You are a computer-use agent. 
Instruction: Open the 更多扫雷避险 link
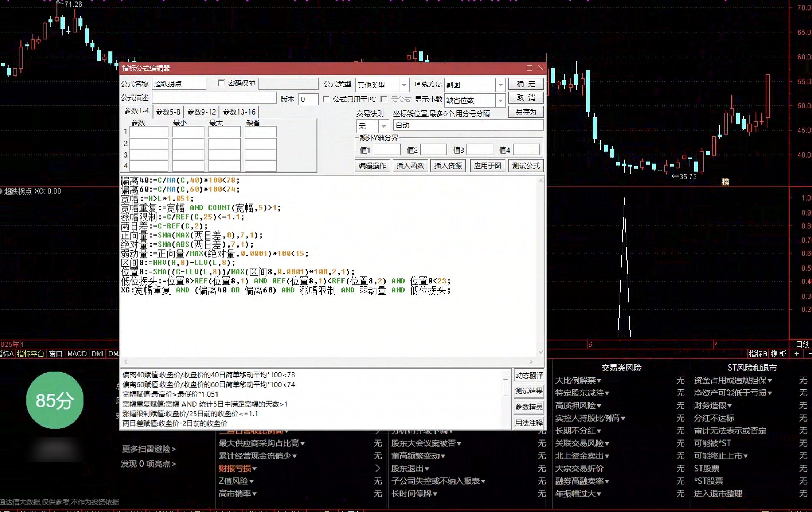[x=149, y=449]
